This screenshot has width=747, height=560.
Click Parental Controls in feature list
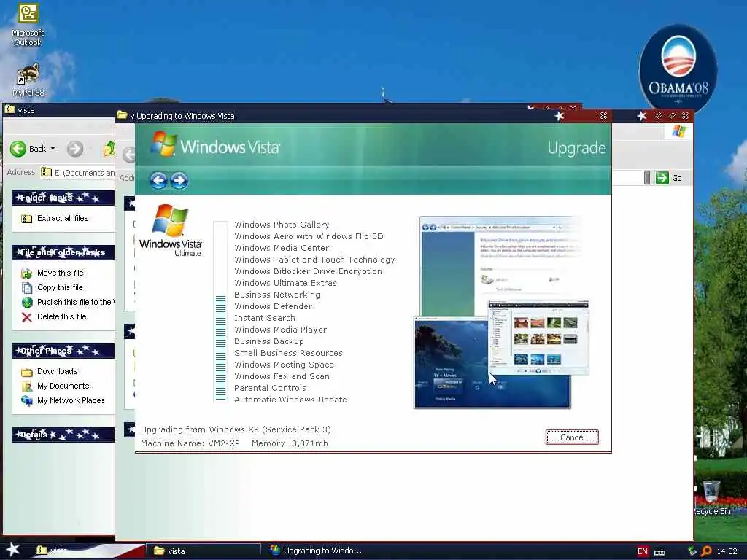pyautogui.click(x=270, y=388)
